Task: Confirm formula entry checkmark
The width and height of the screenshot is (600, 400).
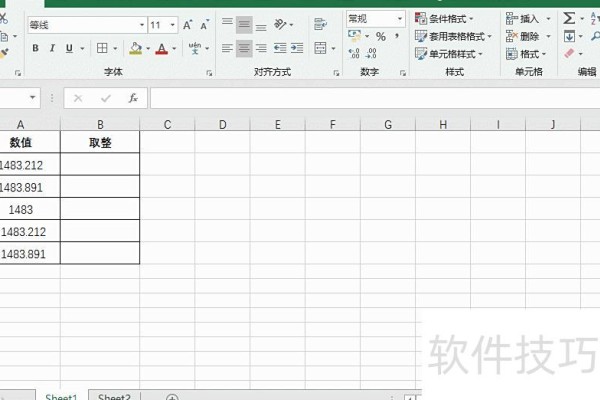Action: pyautogui.click(x=106, y=98)
